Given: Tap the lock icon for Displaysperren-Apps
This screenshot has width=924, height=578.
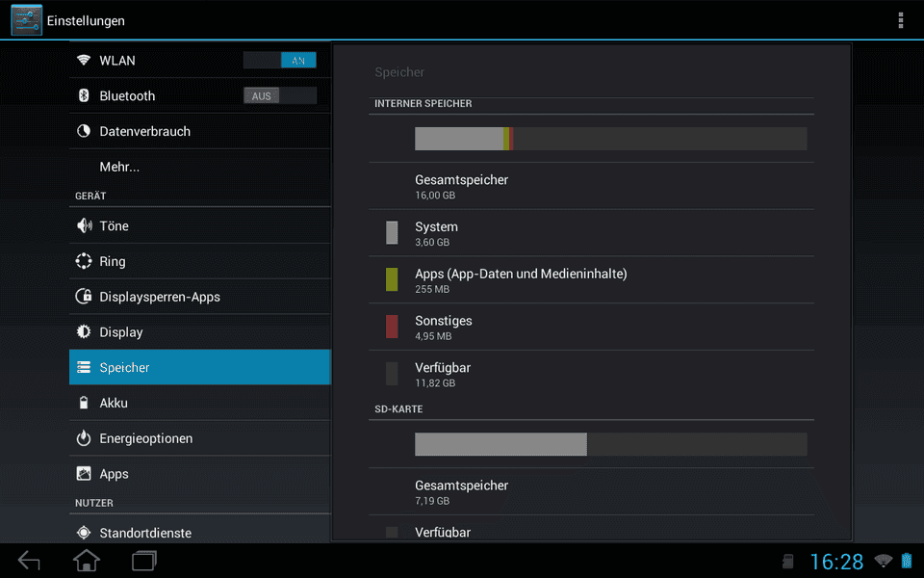Looking at the screenshot, I should point(84,296).
